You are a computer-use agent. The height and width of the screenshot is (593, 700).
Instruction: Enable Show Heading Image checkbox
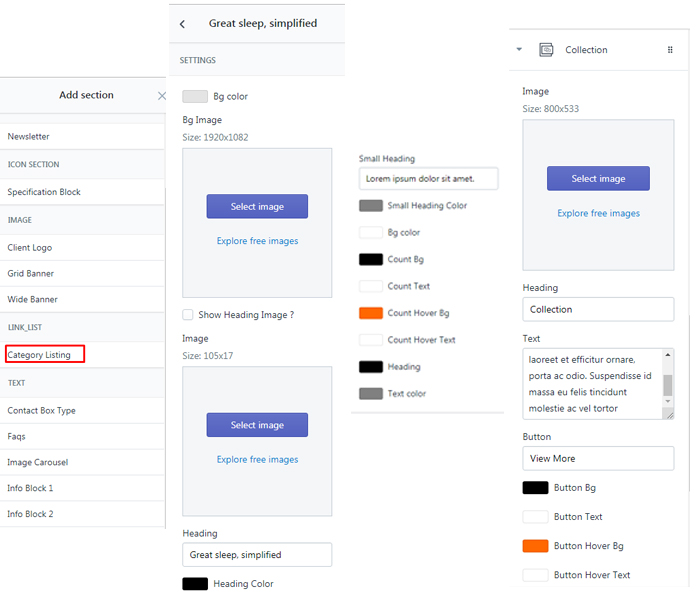(x=188, y=314)
